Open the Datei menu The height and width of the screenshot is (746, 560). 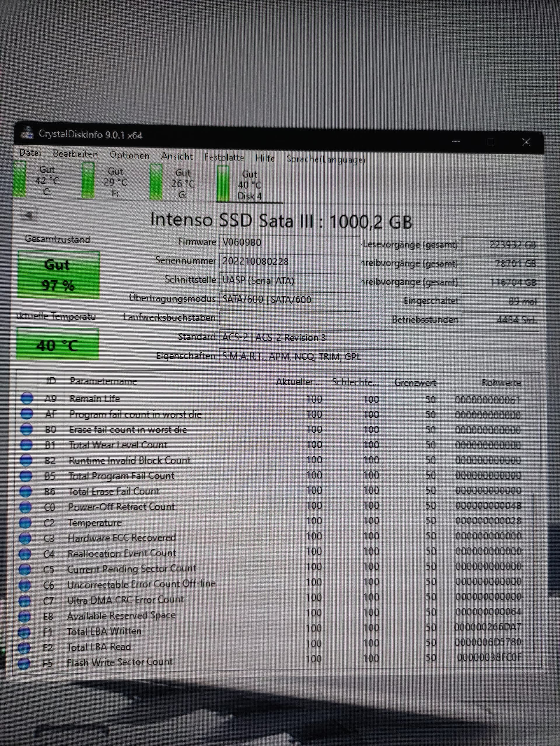click(x=30, y=153)
